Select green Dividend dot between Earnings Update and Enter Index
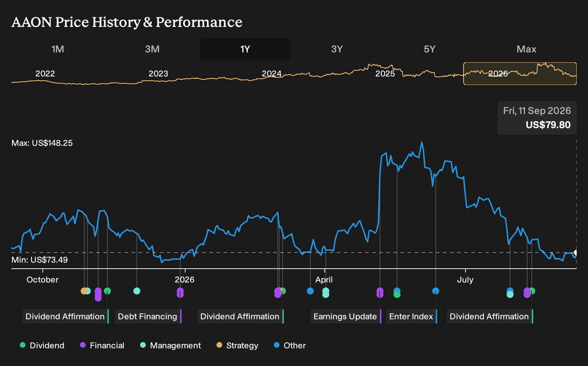The height and width of the screenshot is (366, 588). [x=397, y=294]
